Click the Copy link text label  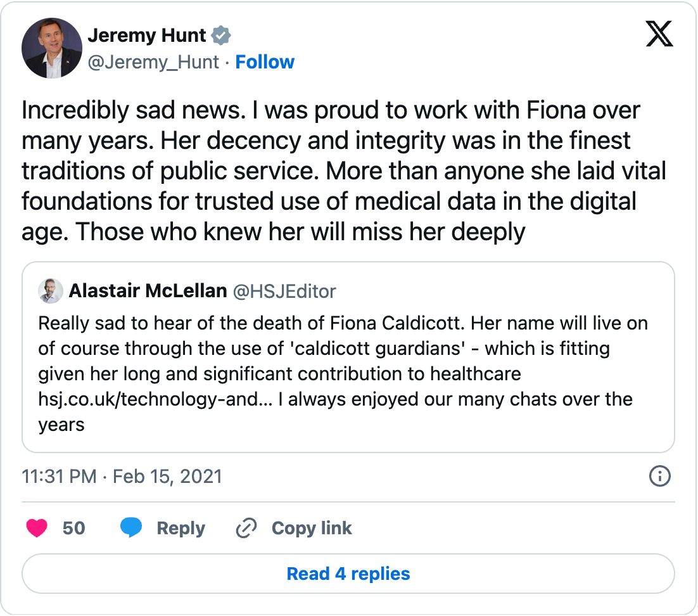tap(312, 528)
